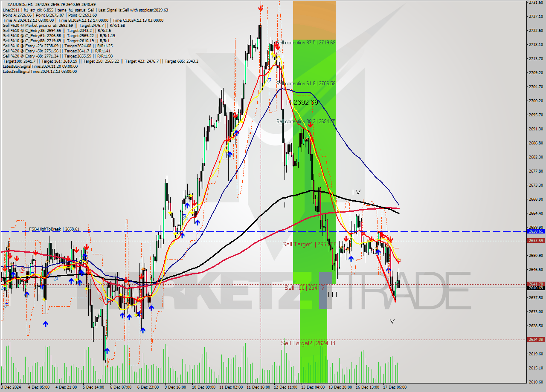Click the '16 Dec 13:00' time axis label
The image size is (546, 392).
[367, 387]
